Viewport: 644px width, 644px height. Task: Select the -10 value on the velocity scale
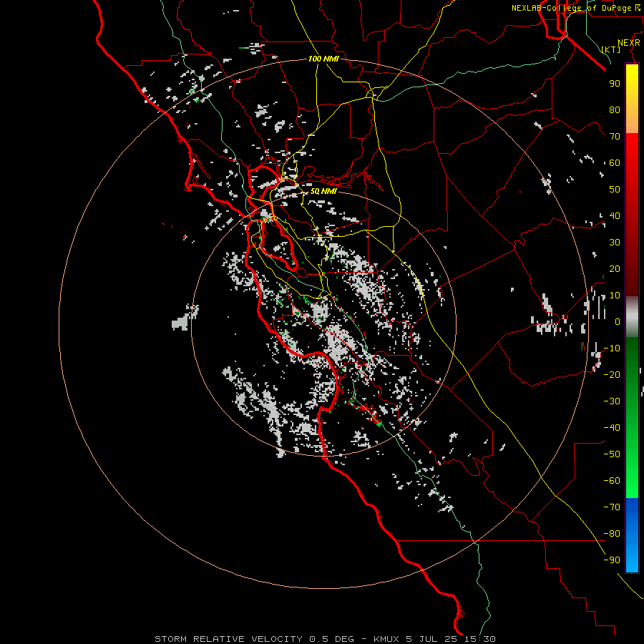[612, 348]
